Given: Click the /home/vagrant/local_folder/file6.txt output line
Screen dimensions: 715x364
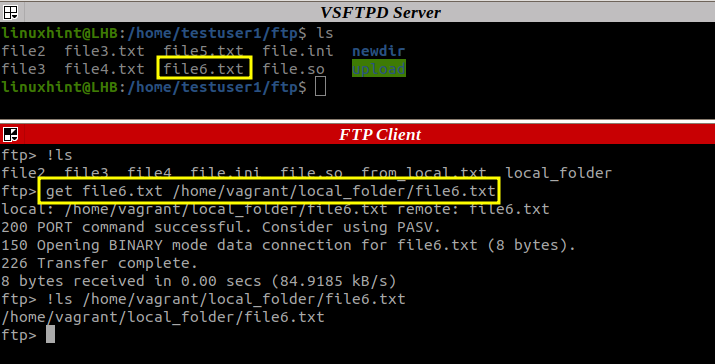Looking at the screenshot, I should click(163, 317).
